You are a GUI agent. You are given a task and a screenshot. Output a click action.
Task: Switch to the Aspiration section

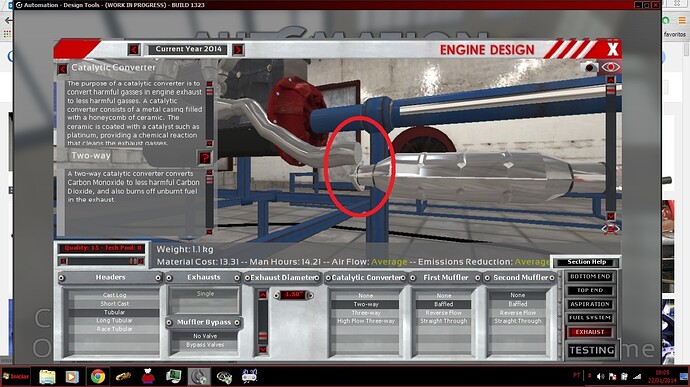tap(590, 304)
